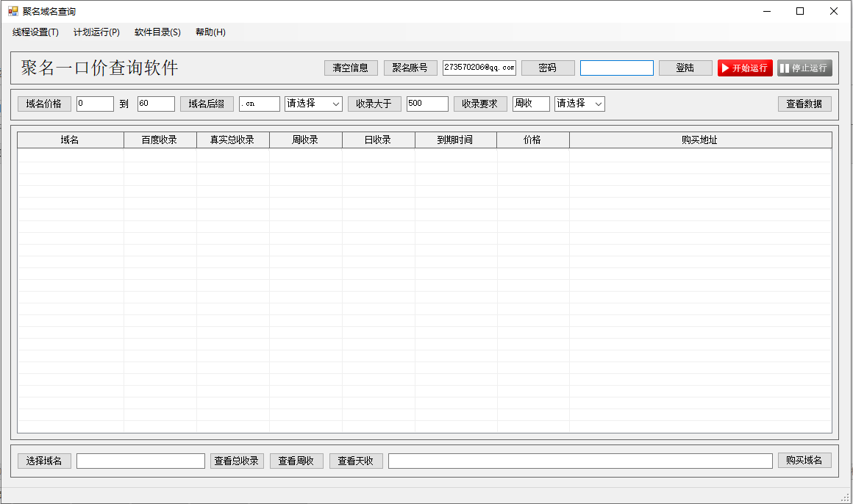Viewport: 853px width, 504px height.
Task: Focus the password input field
Action: (x=616, y=68)
